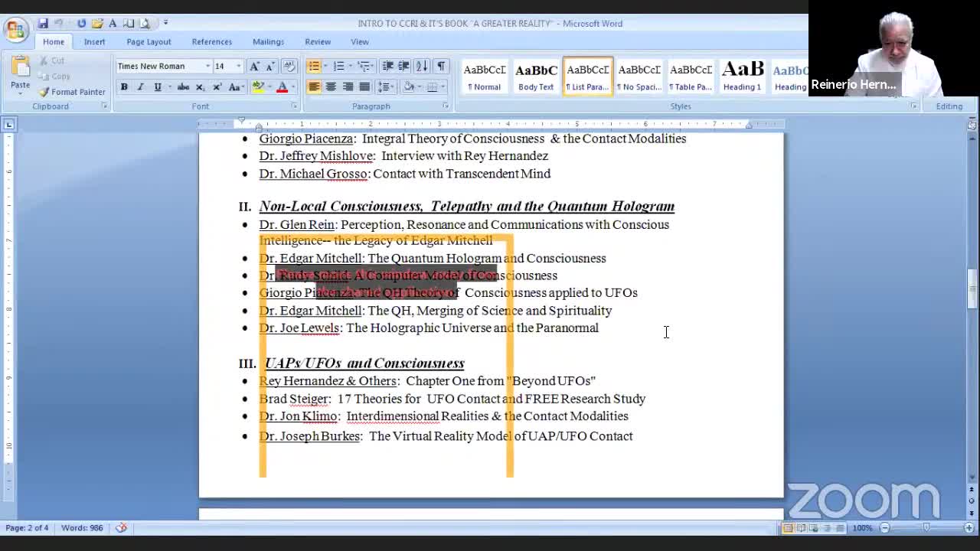
Task: Toggle Underline formatting
Action: click(158, 87)
